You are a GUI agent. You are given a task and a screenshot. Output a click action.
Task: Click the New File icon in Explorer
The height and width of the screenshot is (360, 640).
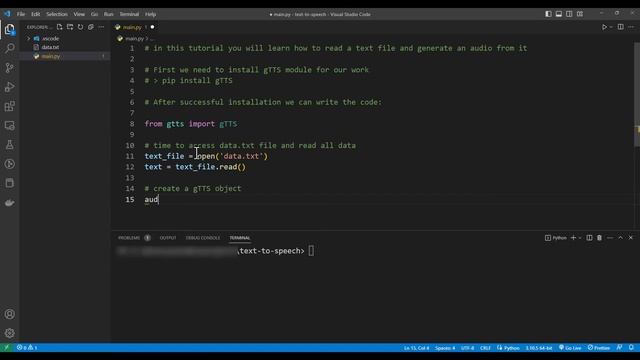click(x=60, y=27)
